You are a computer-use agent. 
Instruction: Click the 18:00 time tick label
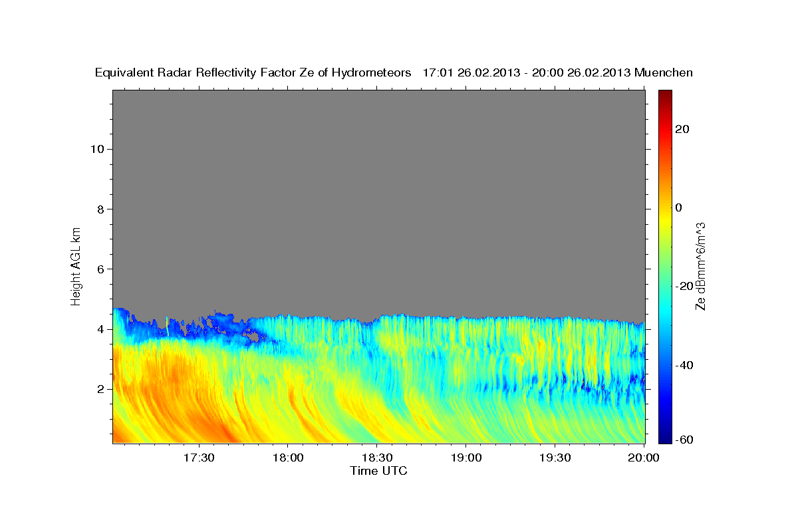pos(288,458)
